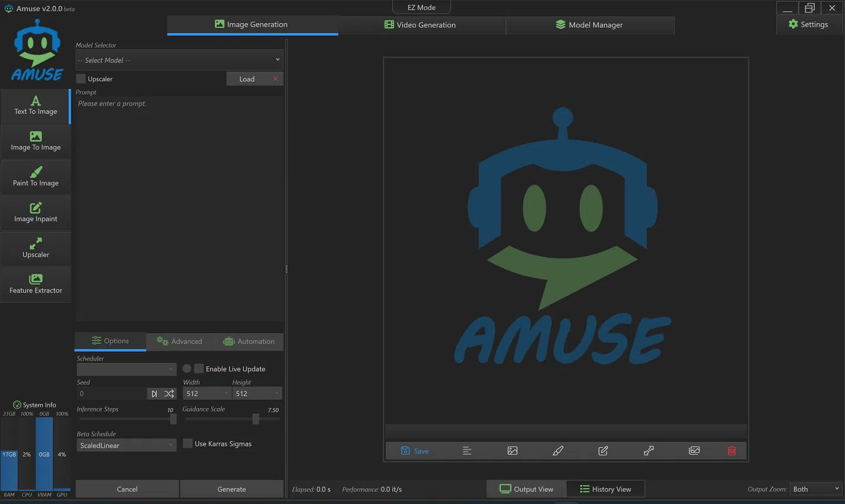Click the Generate button
845x504 pixels.
point(231,489)
